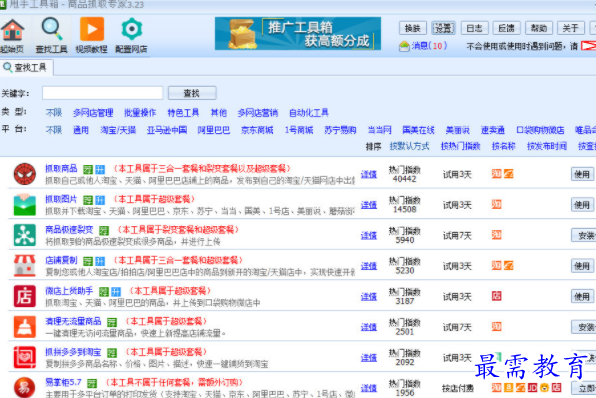Open the 商品极速裂变 tool name link
This screenshot has height=398, width=596.
click(x=69, y=230)
